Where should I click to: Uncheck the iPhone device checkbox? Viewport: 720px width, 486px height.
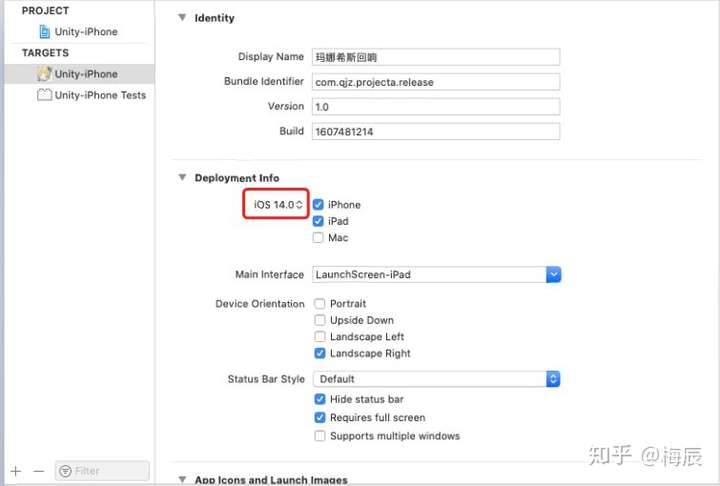(x=318, y=204)
